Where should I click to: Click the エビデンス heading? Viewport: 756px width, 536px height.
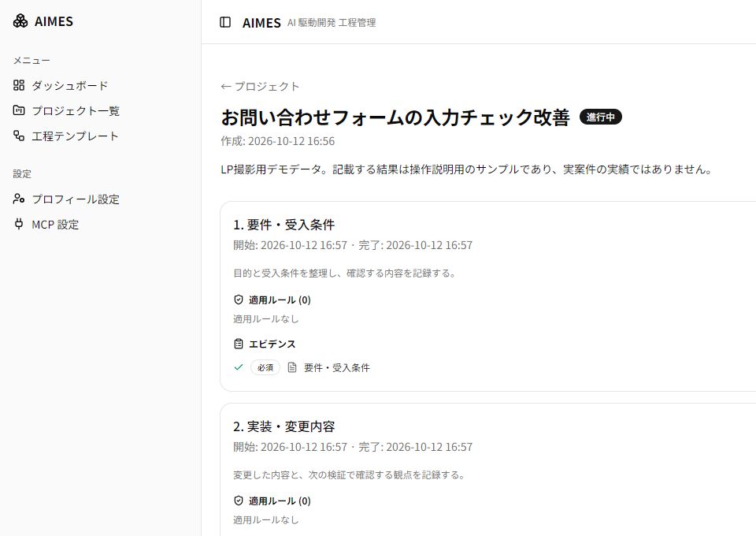tap(272, 344)
